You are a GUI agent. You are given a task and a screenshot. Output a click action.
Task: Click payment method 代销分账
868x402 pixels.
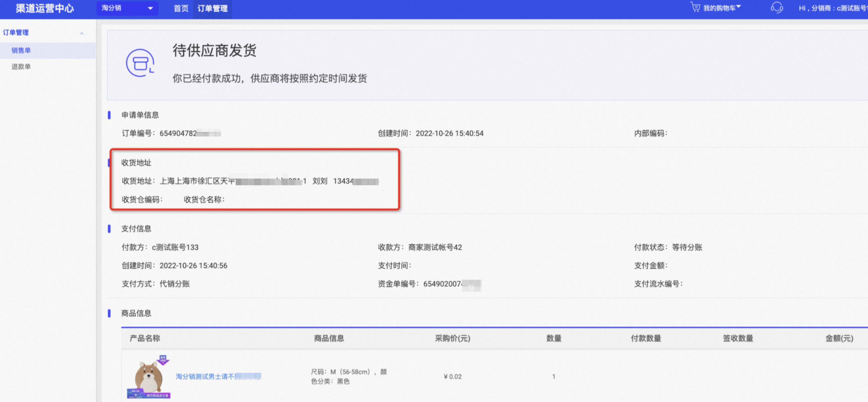(x=174, y=284)
